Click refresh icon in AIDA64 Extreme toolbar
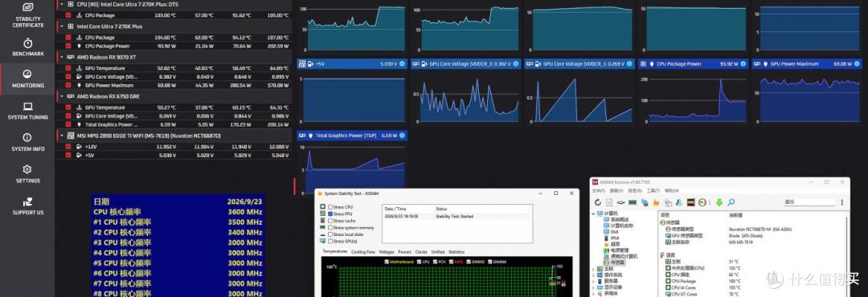Screen dimensions: 868x297 [x=598, y=202]
